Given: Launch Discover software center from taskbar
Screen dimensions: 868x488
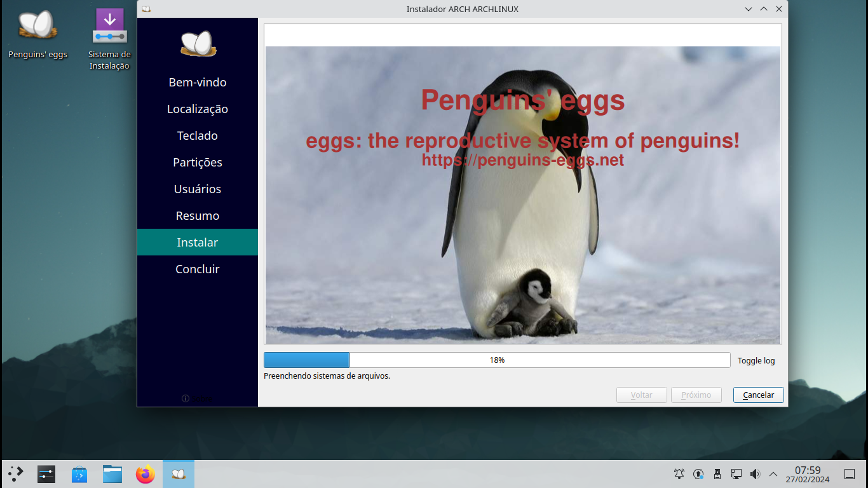Looking at the screenshot, I should pyautogui.click(x=79, y=474).
